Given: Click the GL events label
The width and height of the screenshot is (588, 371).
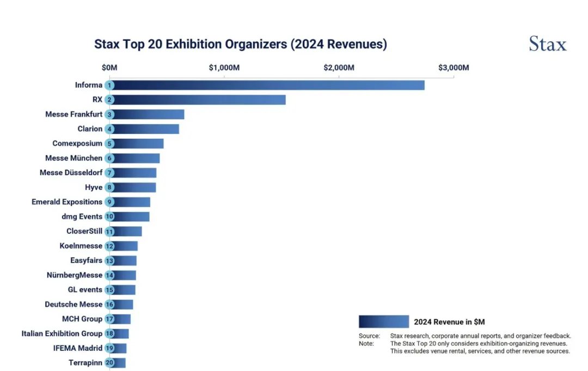Looking at the screenshot, I should point(85,290).
